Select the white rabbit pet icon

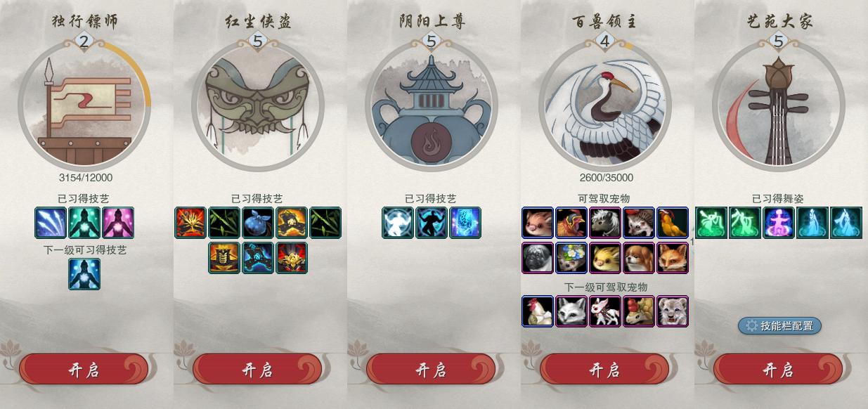pos(605,311)
